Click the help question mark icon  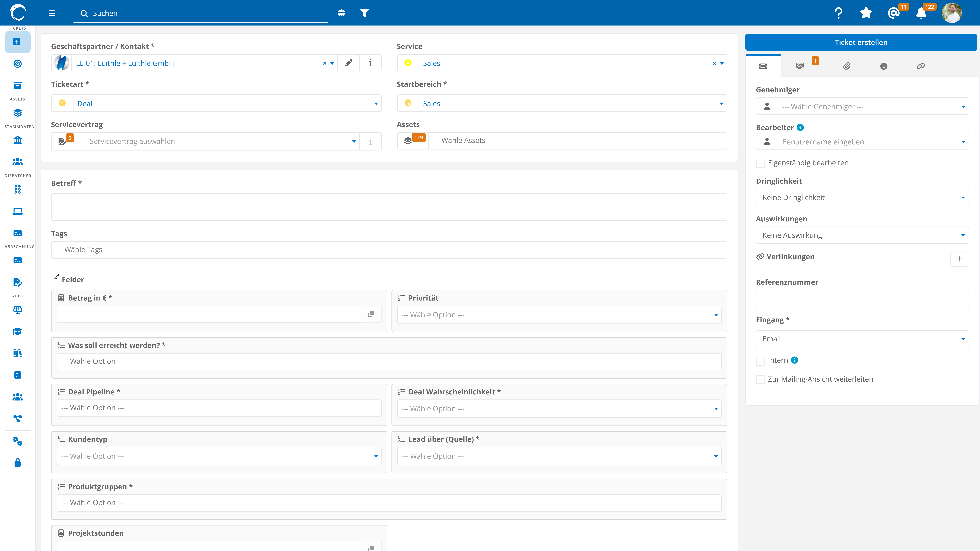[838, 13]
